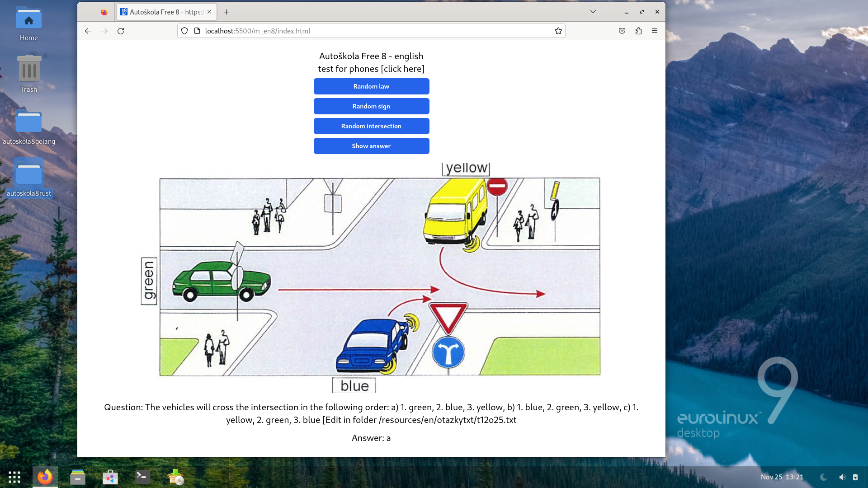This screenshot has width=868, height=488.
Task: Toggle the bookmark star for this page
Action: (558, 31)
